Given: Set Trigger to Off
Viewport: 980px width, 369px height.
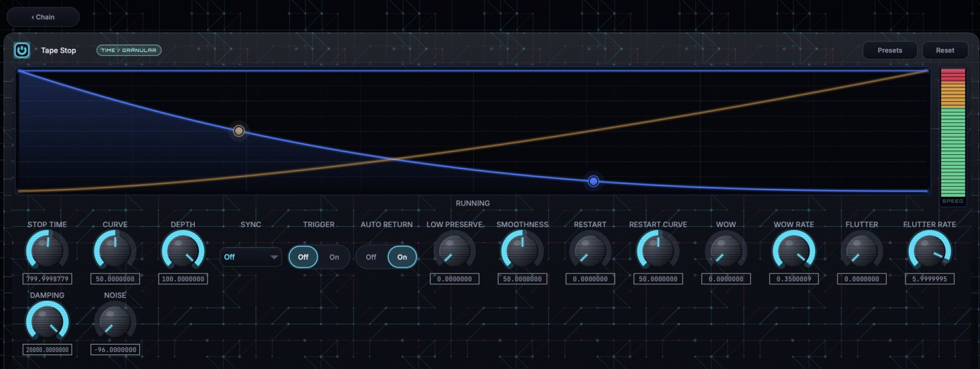Looking at the screenshot, I should coord(303,257).
